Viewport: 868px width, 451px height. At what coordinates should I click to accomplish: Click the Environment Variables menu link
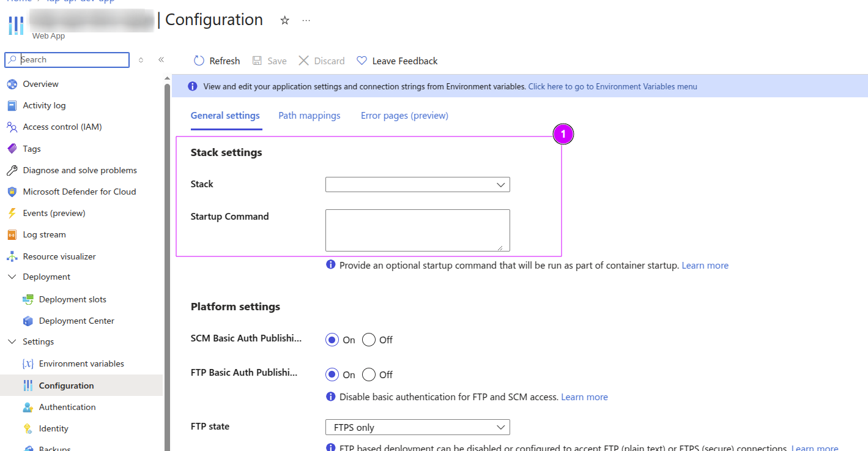pos(612,86)
